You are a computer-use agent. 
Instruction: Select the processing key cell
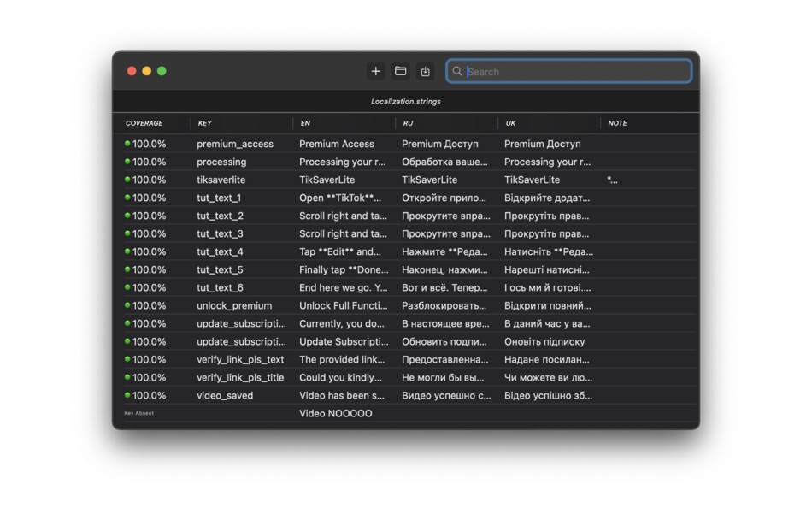pyautogui.click(x=221, y=162)
